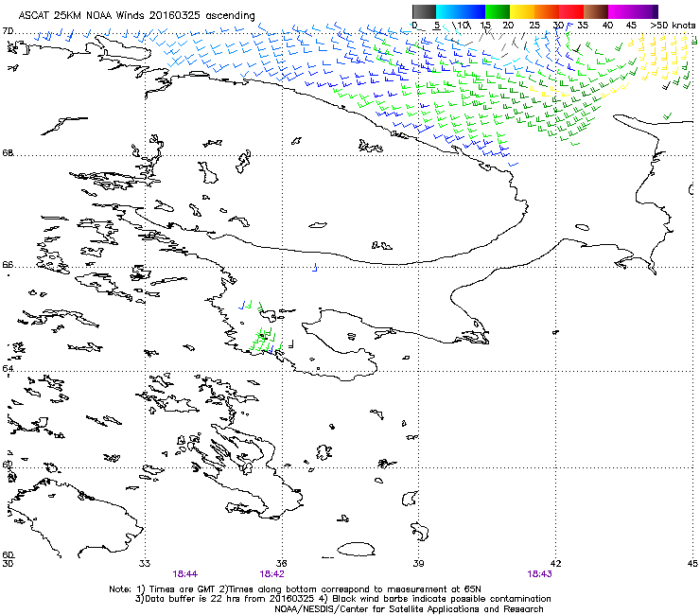Screen dimensions: 700x615
Task: Click the longitude label '33' on bottom axis
Action: click(145, 563)
